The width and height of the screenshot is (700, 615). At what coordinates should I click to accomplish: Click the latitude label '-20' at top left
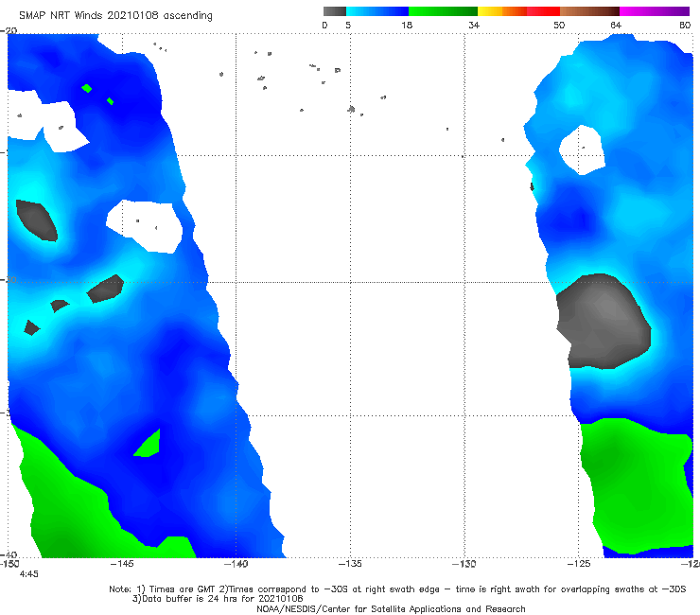click(x=9, y=30)
